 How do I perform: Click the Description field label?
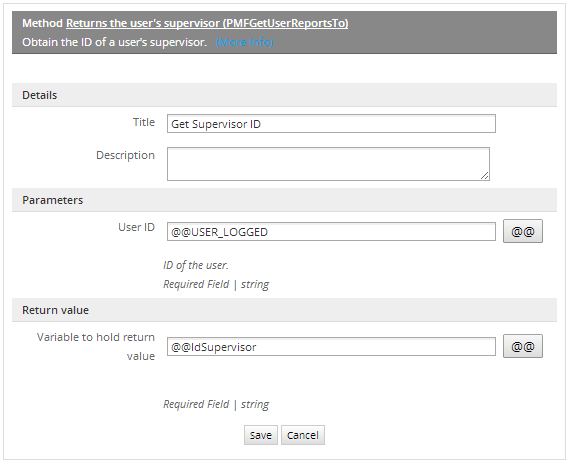coord(125,155)
